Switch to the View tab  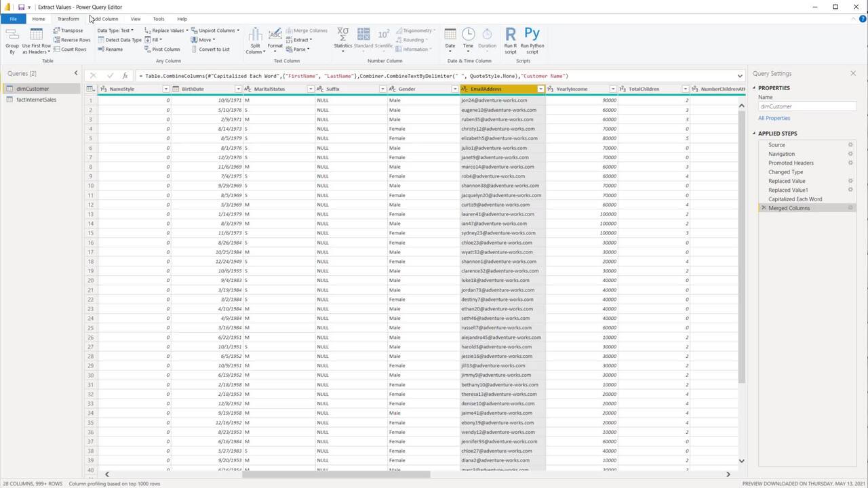[136, 19]
